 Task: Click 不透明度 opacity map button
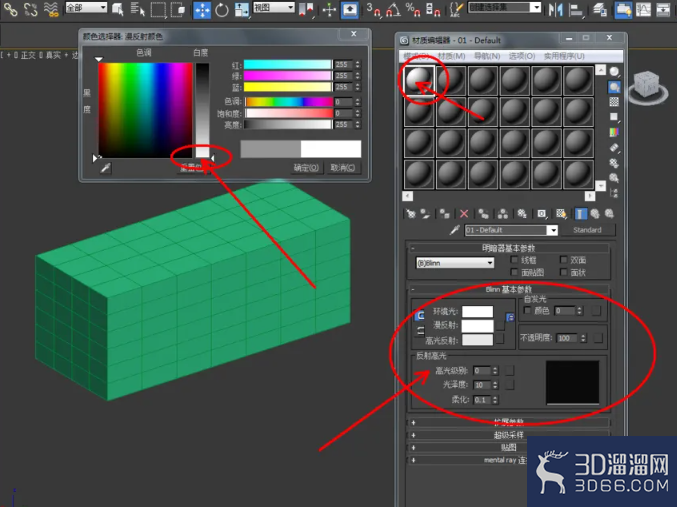598,338
